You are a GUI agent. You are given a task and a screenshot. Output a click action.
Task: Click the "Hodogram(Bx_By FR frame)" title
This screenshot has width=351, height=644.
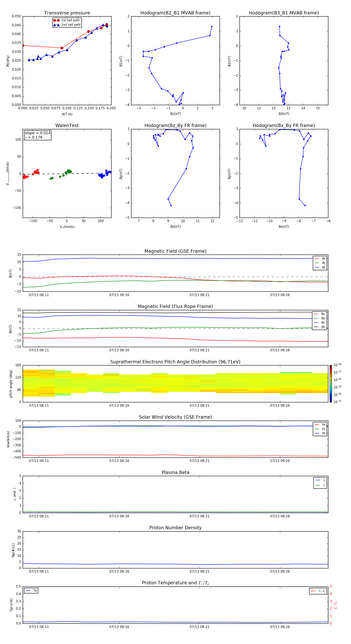click(x=284, y=125)
